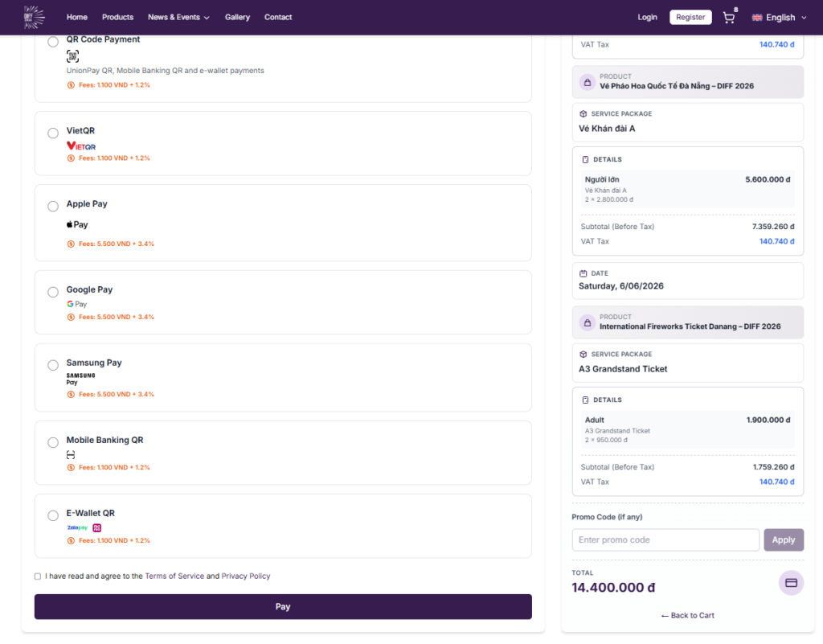Click total amount 14.400.000 đ
Image resolution: width=823 pixels, height=644 pixels.
(613, 588)
